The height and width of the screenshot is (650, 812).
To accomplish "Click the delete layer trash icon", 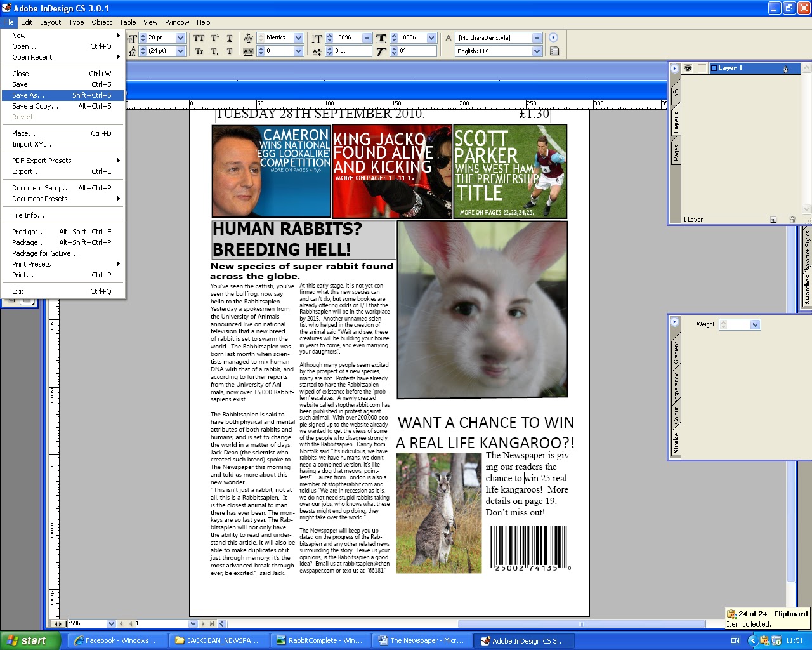I will [x=792, y=219].
